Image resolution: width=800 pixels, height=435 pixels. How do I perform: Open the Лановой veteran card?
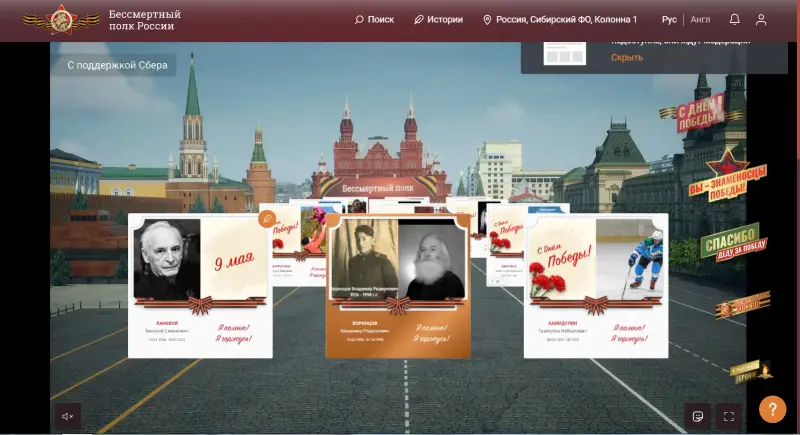(x=200, y=285)
